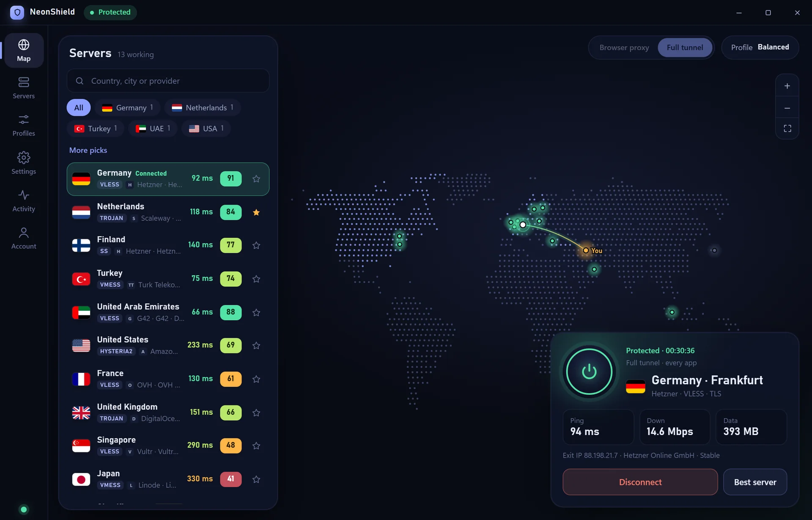This screenshot has height=520, width=812.
Task: Favorite the Turkey server star
Action: coord(256,279)
